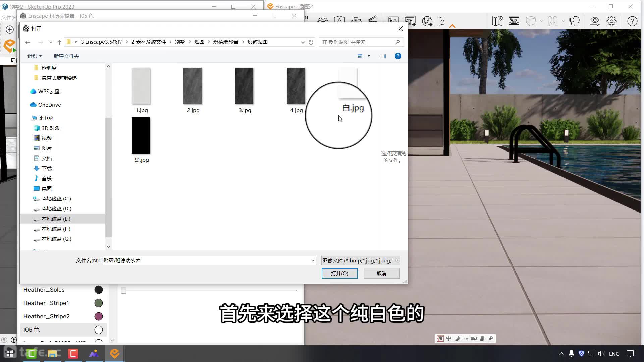Open Enscape visual settings with eye icon

tap(595, 21)
